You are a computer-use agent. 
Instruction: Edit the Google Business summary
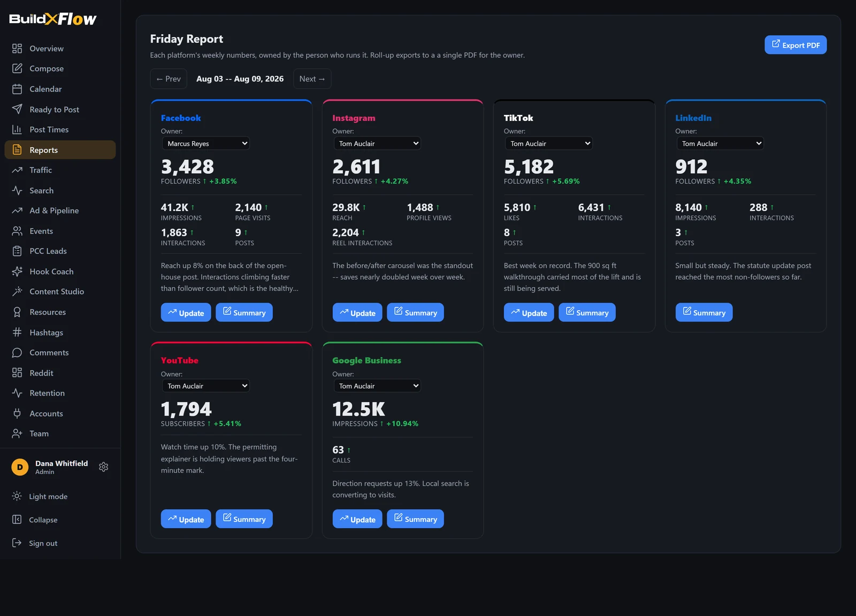(415, 519)
